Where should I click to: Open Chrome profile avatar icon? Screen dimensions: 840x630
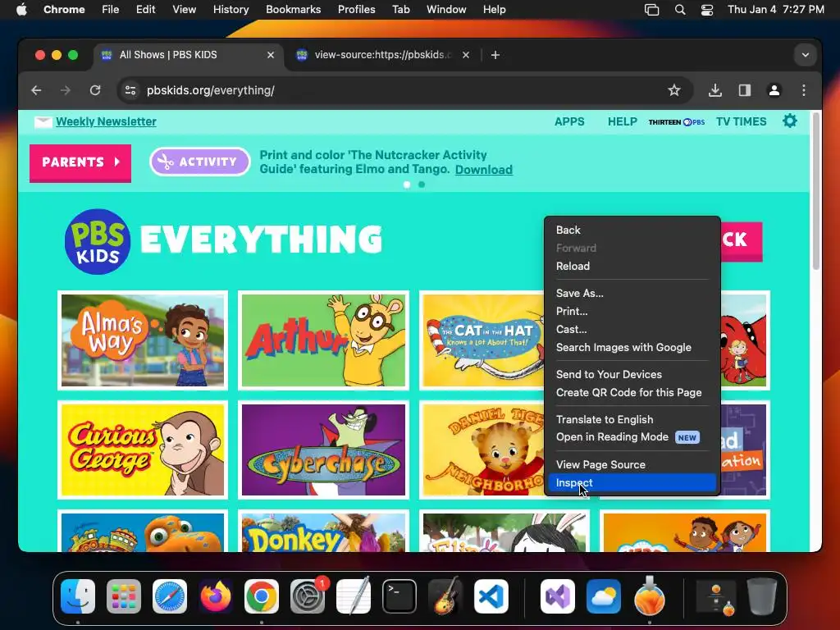pyautogui.click(x=774, y=90)
